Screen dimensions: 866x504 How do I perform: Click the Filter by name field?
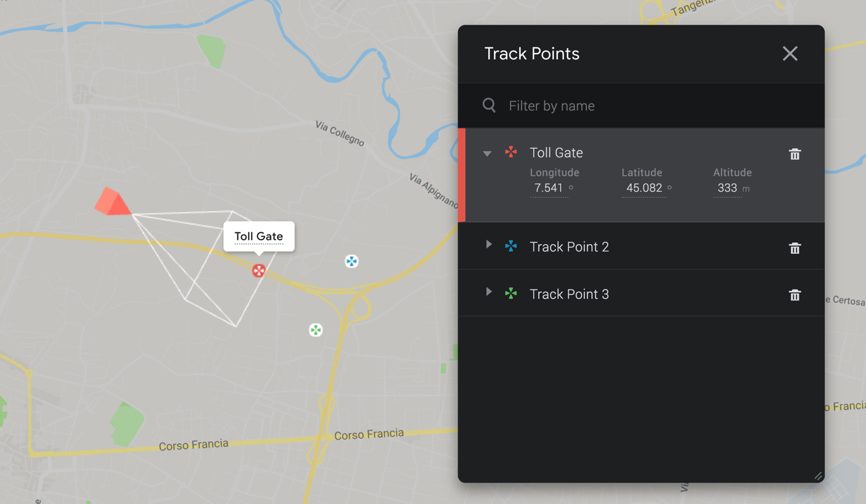point(652,106)
